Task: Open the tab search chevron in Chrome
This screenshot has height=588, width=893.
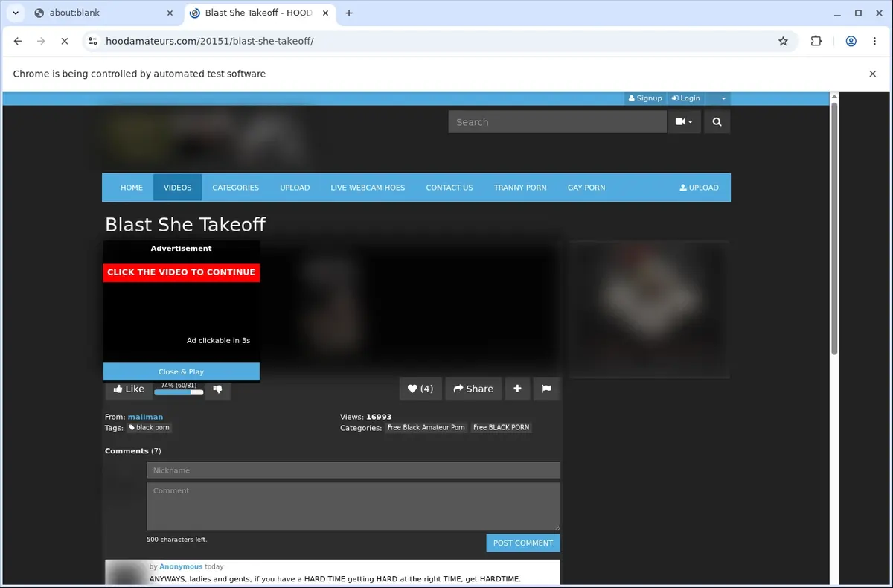Action: point(16,13)
